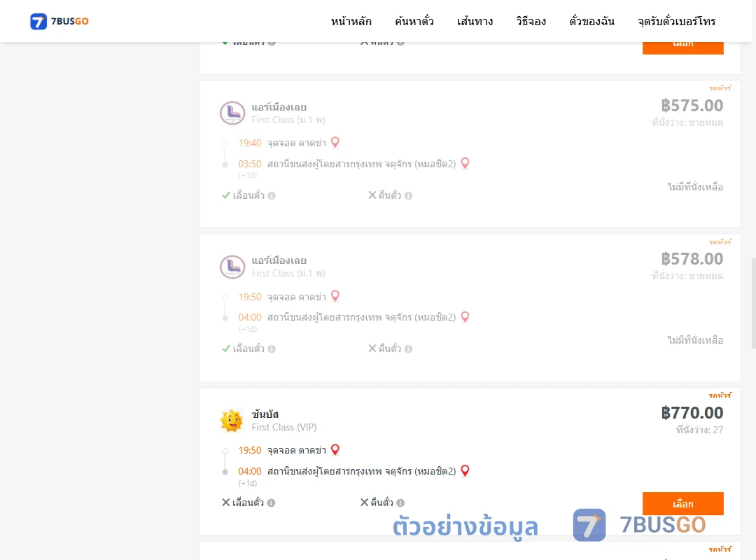Go to หน้าหลัก menu item

351,21
